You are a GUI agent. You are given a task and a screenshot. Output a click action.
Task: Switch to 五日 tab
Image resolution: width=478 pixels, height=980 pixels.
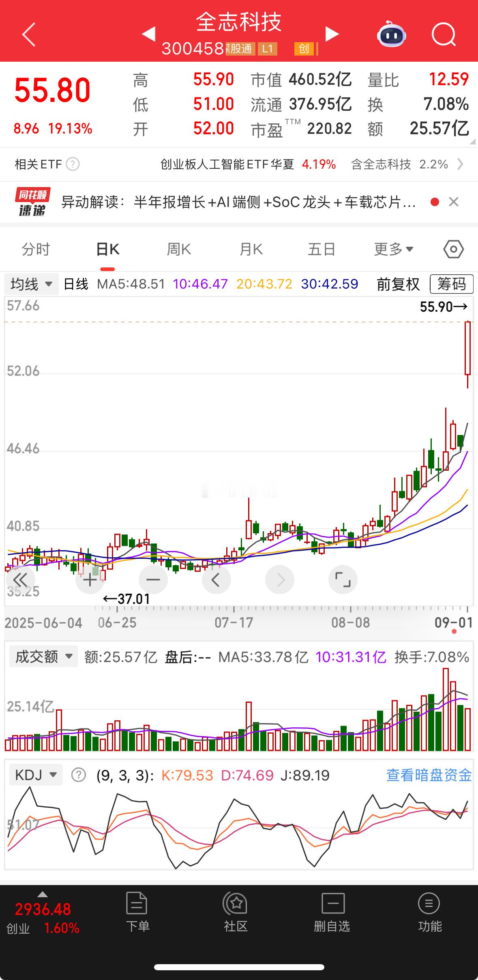(322, 249)
